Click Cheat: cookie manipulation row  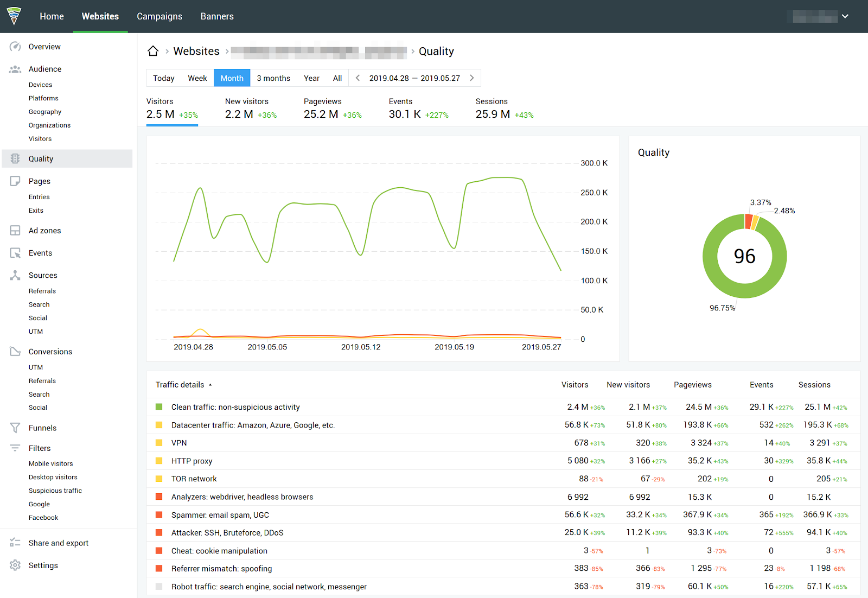(503, 550)
